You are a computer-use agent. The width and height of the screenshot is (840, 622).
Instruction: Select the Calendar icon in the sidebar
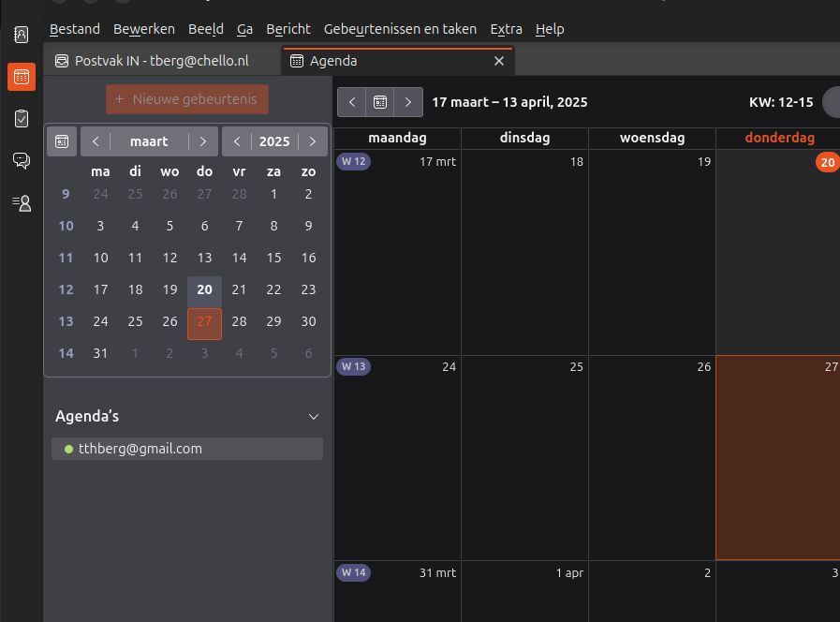(21, 77)
